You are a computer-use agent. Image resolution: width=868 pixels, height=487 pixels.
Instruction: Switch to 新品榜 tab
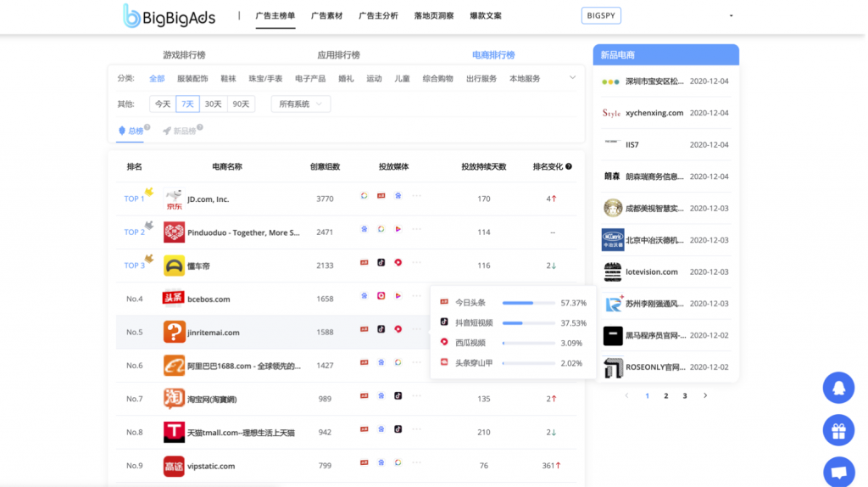click(180, 131)
